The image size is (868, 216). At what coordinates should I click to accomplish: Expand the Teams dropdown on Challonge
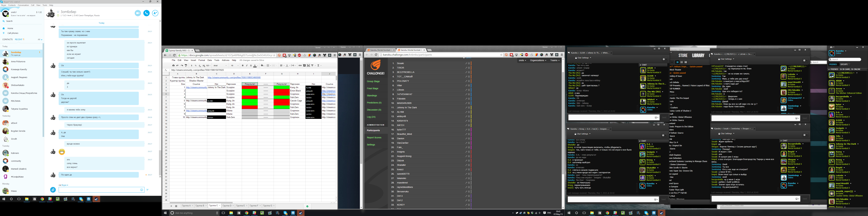tap(555, 60)
